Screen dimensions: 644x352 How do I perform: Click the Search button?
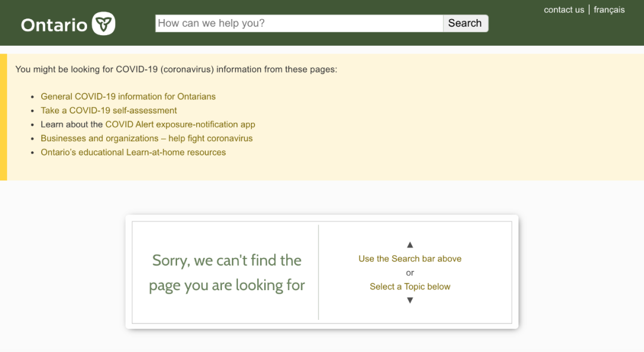(x=466, y=23)
